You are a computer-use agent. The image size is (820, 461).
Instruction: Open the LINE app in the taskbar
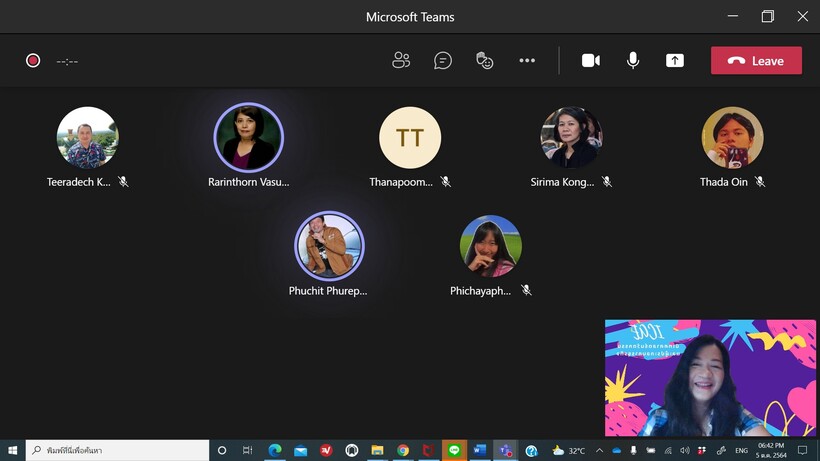click(x=454, y=451)
